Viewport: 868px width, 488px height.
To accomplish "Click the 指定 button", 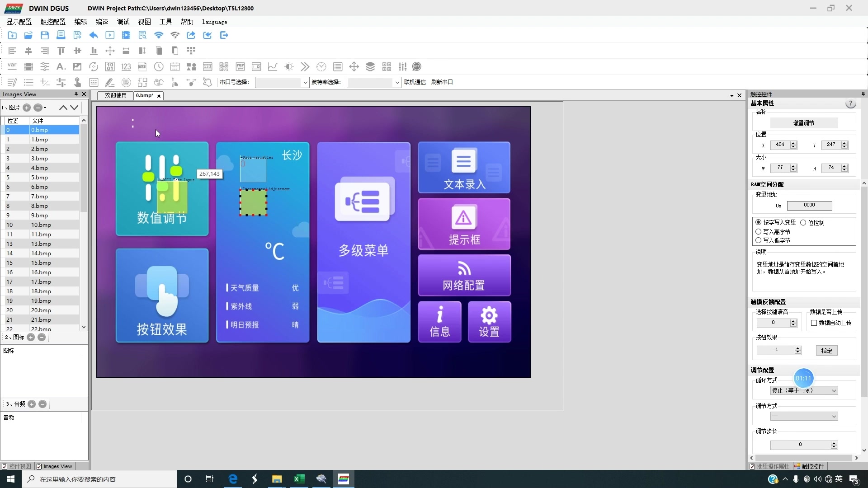I will 826,351.
